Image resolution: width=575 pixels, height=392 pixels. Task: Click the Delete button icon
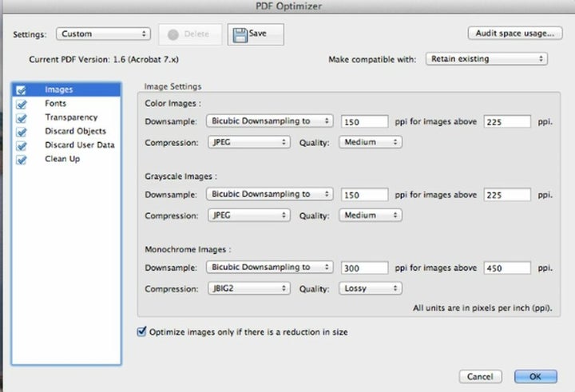pyautogui.click(x=174, y=34)
